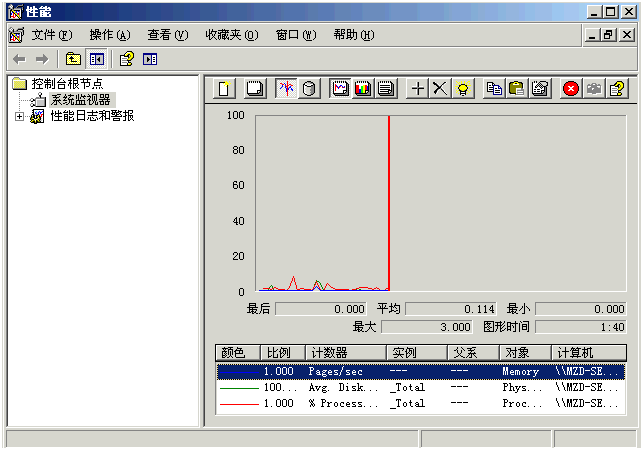Click the MMC toolbar help icon
The height and width of the screenshot is (450, 643).
(x=126, y=59)
